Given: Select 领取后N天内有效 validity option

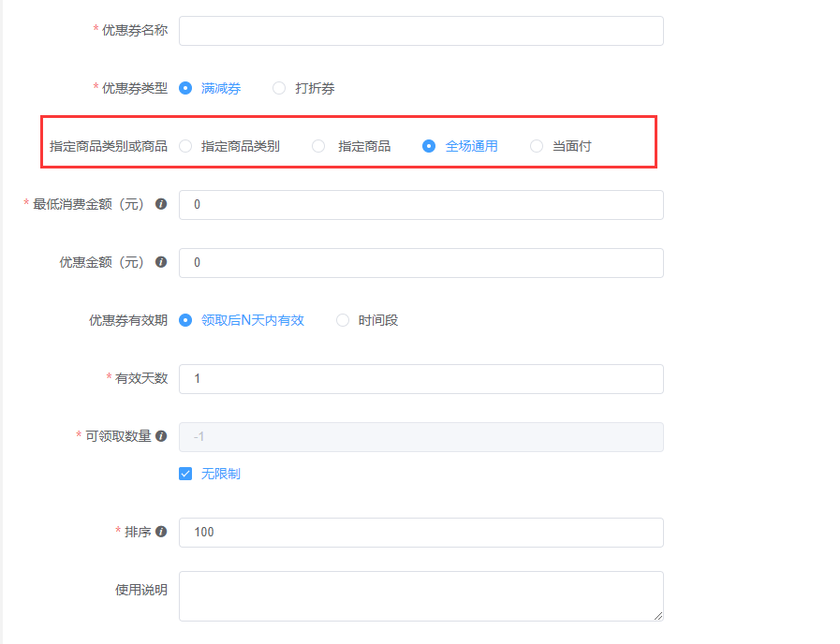Looking at the screenshot, I should (x=185, y=320).
